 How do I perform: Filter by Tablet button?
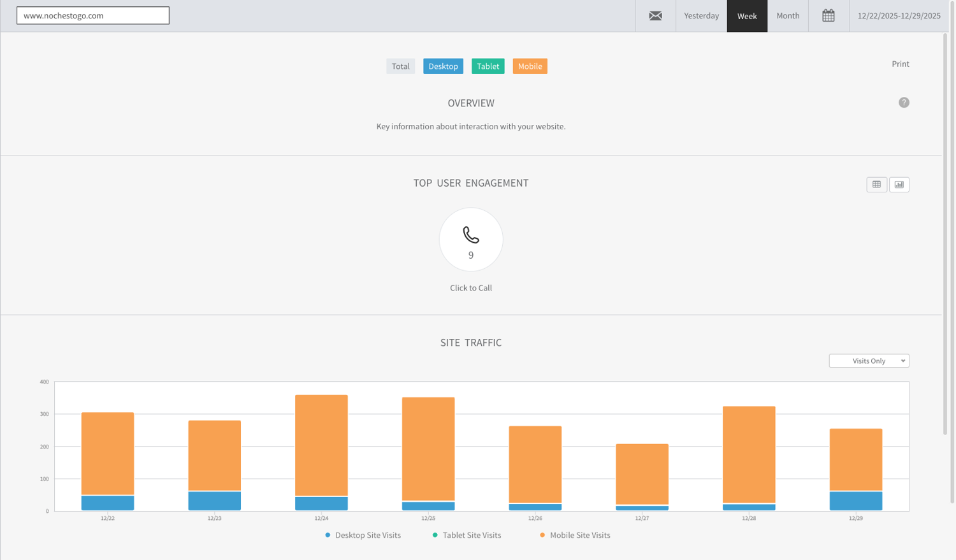(488, 66)
